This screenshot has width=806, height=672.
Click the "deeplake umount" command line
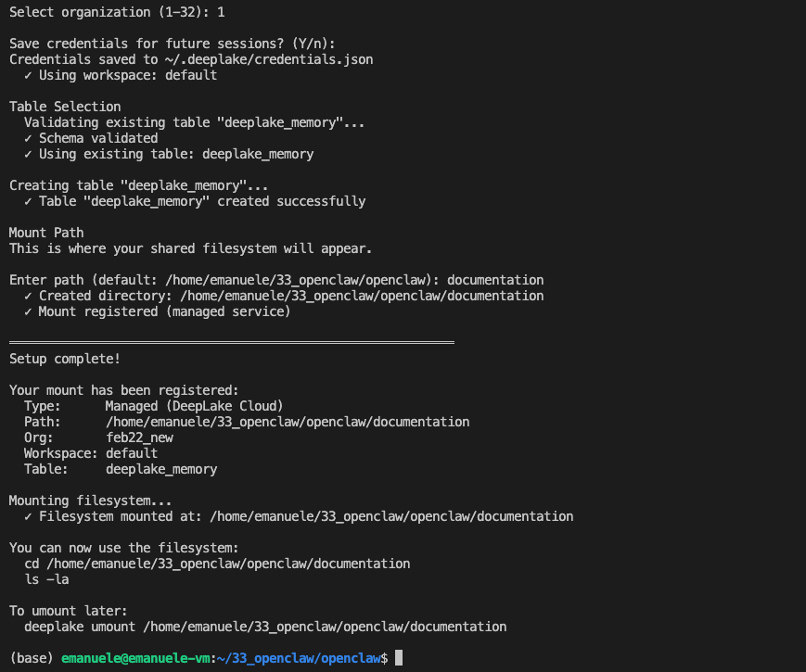click(x=265, y=627)
